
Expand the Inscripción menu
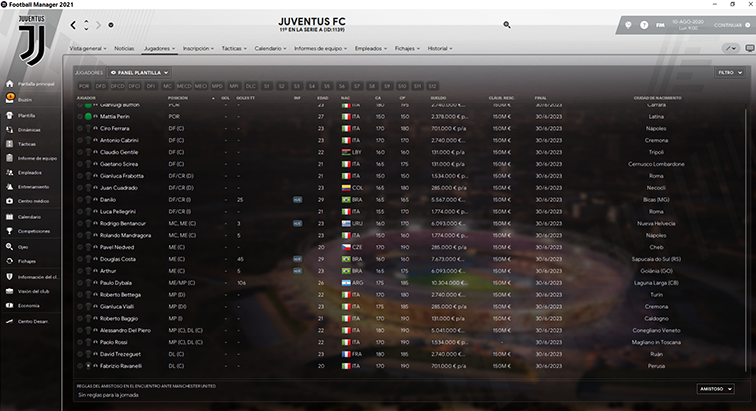point(198,48)
